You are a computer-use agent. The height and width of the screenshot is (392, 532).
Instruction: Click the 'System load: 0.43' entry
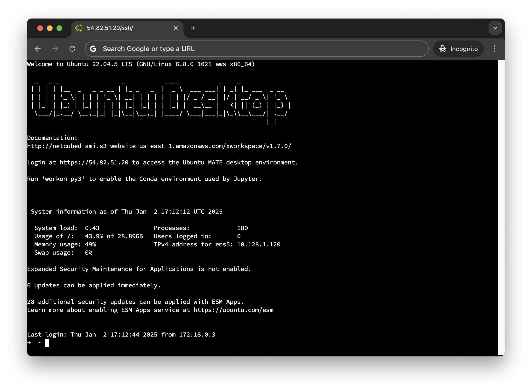[x=67, y=228]
